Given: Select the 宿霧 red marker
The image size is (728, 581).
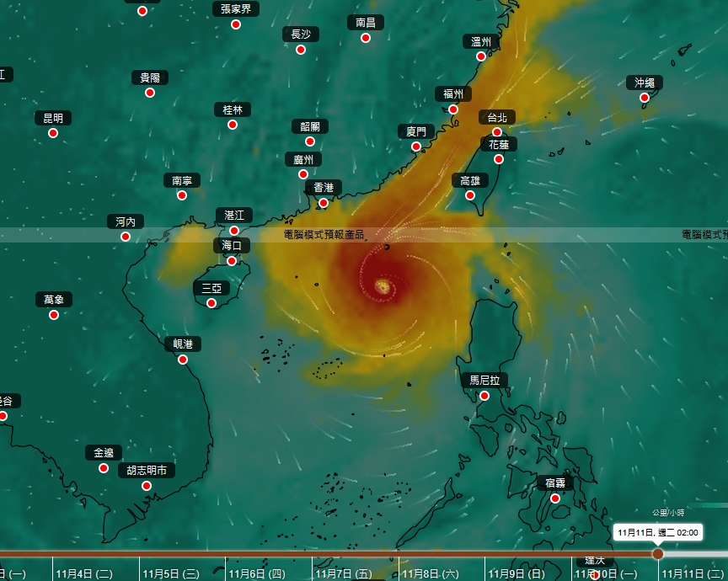Looking at the screenshot, I should [x=555, y=498].
